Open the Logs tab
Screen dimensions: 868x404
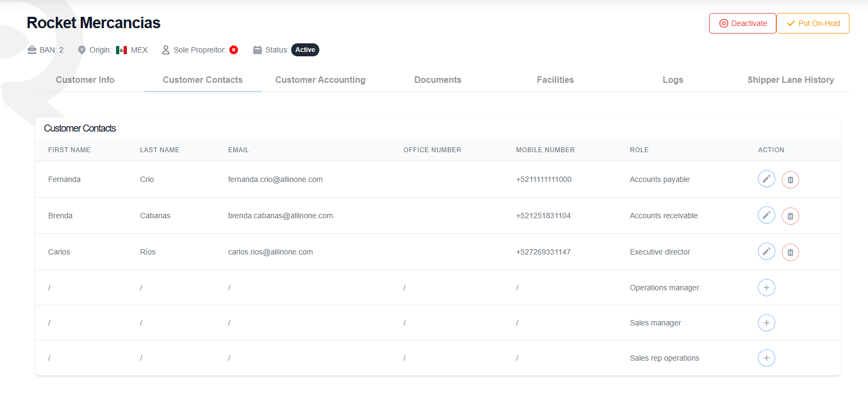click(x=673, y=80)
